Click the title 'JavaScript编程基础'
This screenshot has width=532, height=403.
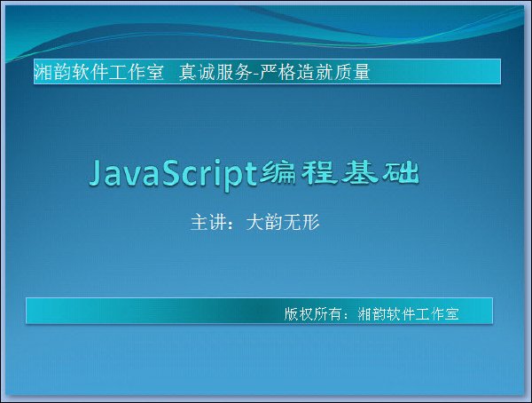point(254,174)
